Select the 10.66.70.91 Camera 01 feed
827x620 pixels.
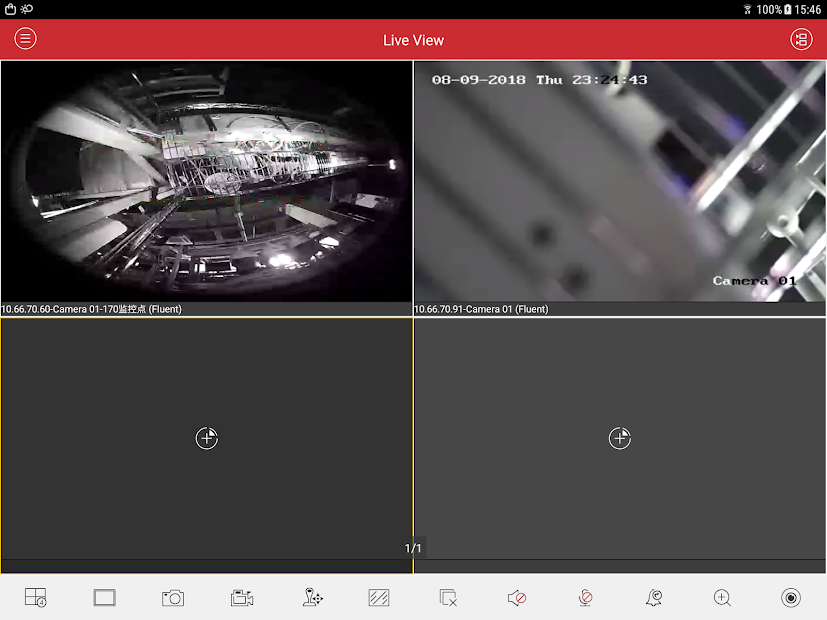tap(619, 182)
